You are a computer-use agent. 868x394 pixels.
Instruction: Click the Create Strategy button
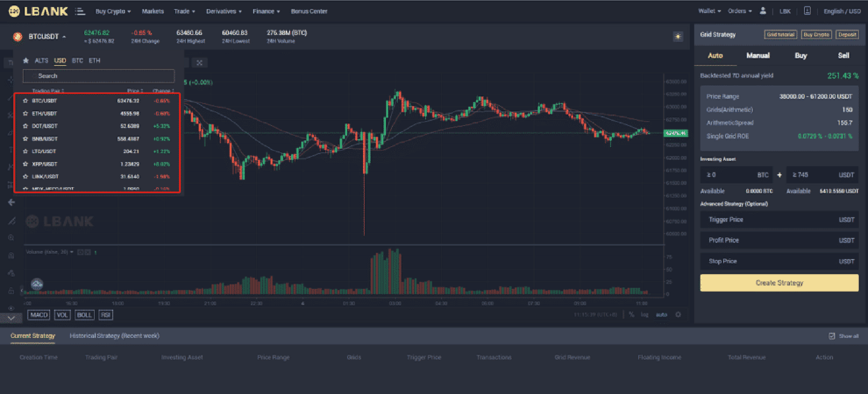(x=779, y=283)
